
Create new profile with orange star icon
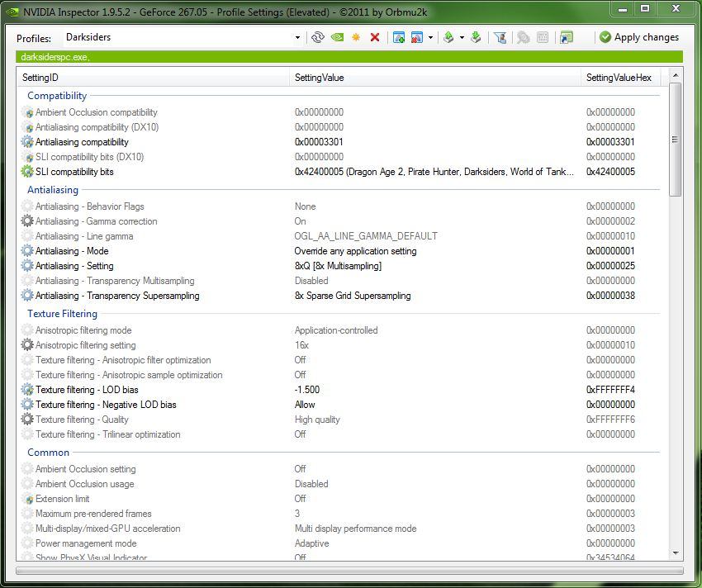click(356, 38)
